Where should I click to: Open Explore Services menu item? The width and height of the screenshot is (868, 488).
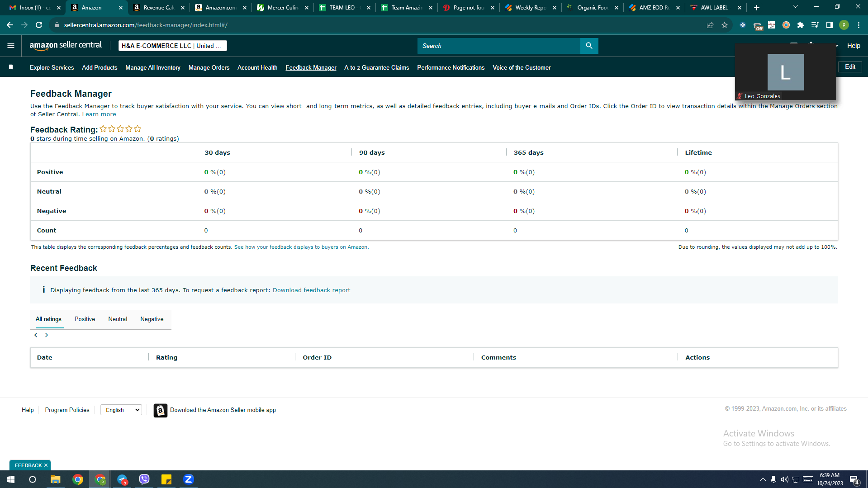tap(52, 68)
